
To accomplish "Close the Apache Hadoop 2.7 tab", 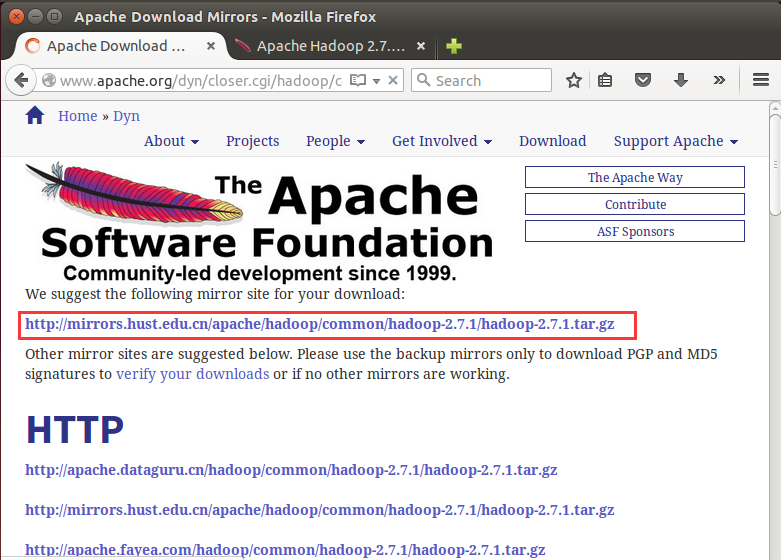I will [421, 46].
